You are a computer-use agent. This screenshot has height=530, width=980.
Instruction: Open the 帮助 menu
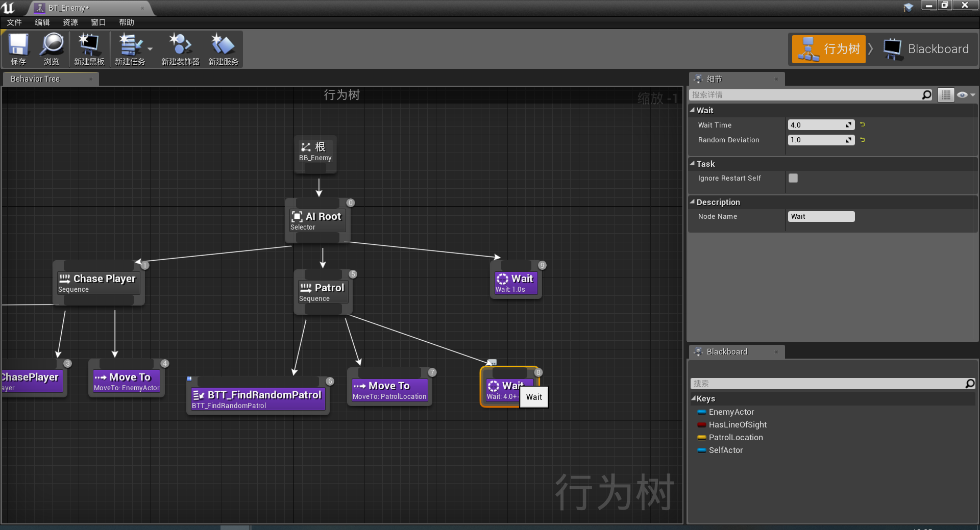(127, 22)
